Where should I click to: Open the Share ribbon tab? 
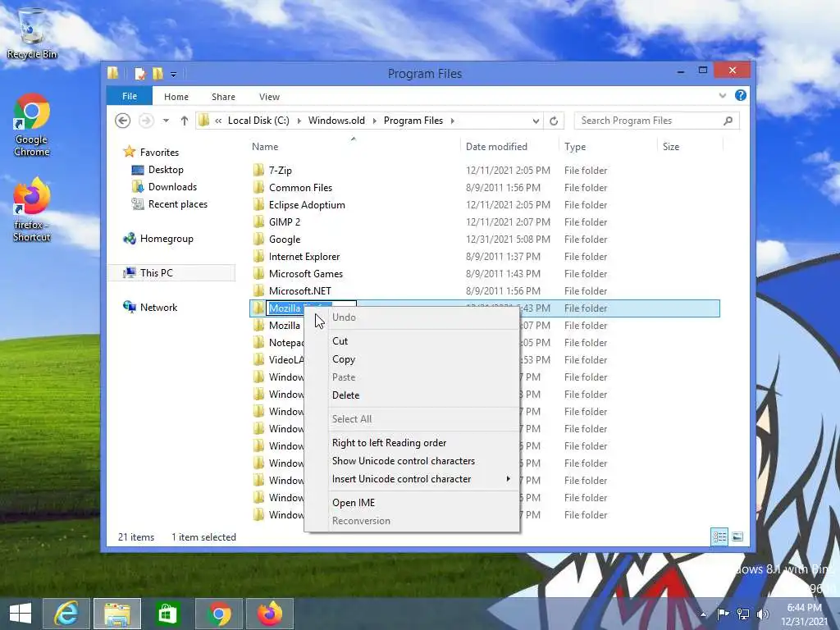pyautogui.click(x=223, y=97)
